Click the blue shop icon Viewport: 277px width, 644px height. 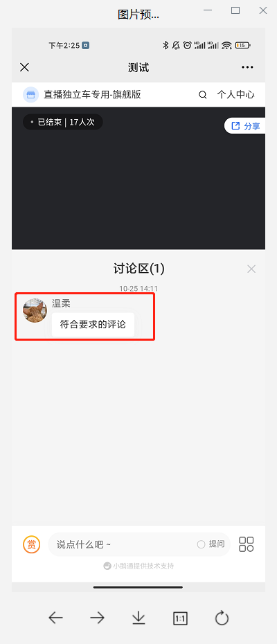tap(31, 95)
